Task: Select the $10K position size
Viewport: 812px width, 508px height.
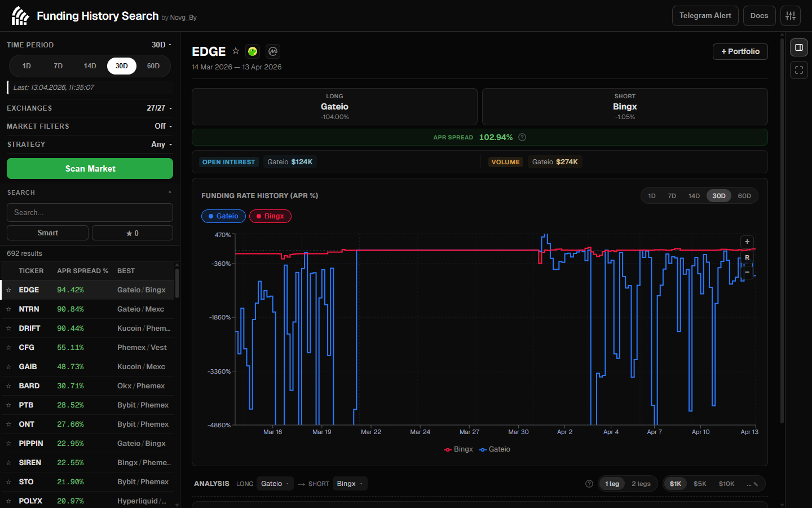Action: click(x=726, y=484)
